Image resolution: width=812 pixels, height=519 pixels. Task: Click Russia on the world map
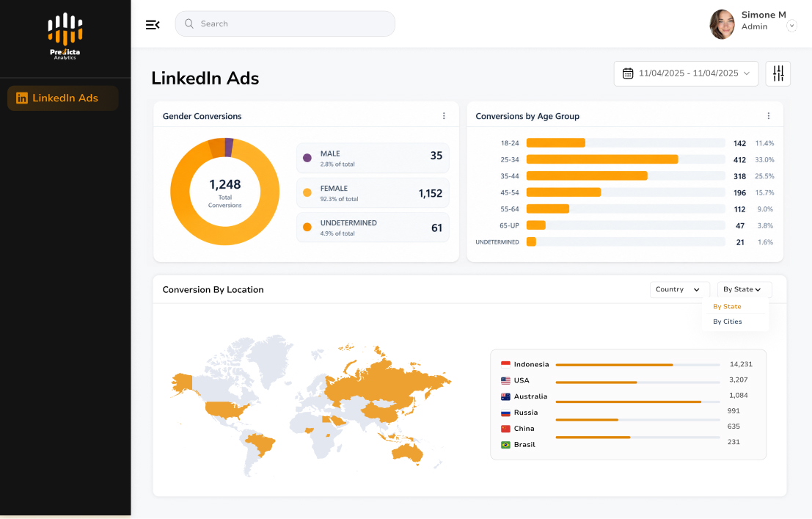(x=383, y=381)
